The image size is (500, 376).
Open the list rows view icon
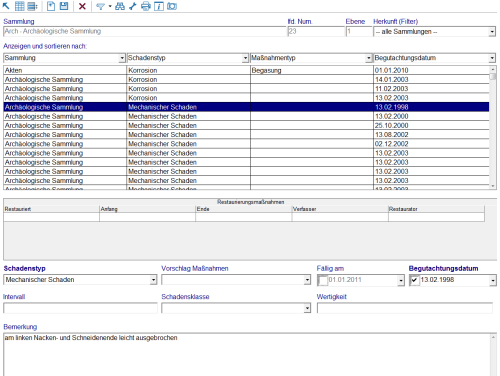[x=32, y=6]
